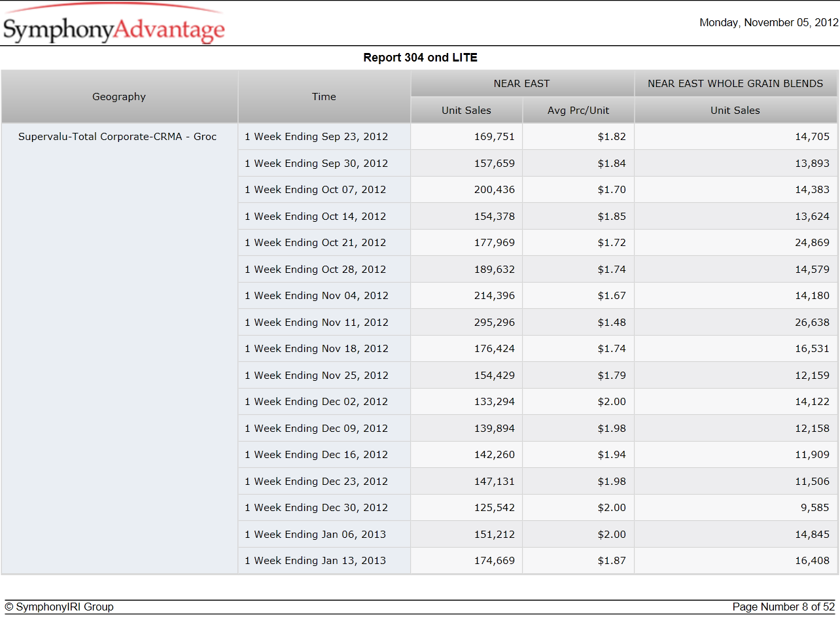Click unit sales value 189,632

point(495,270)
